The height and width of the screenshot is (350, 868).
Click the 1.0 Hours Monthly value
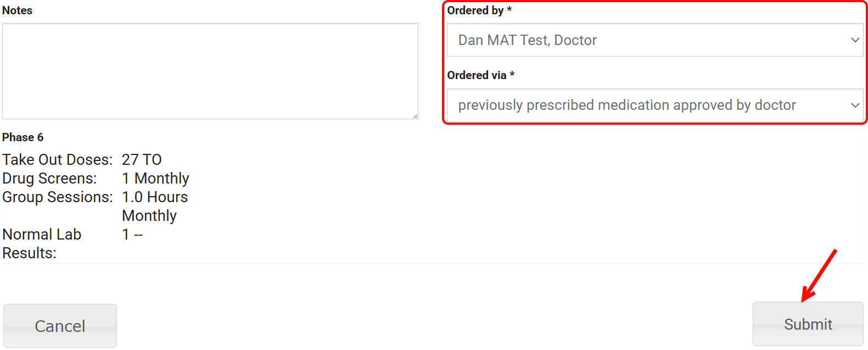coord(155,206)
